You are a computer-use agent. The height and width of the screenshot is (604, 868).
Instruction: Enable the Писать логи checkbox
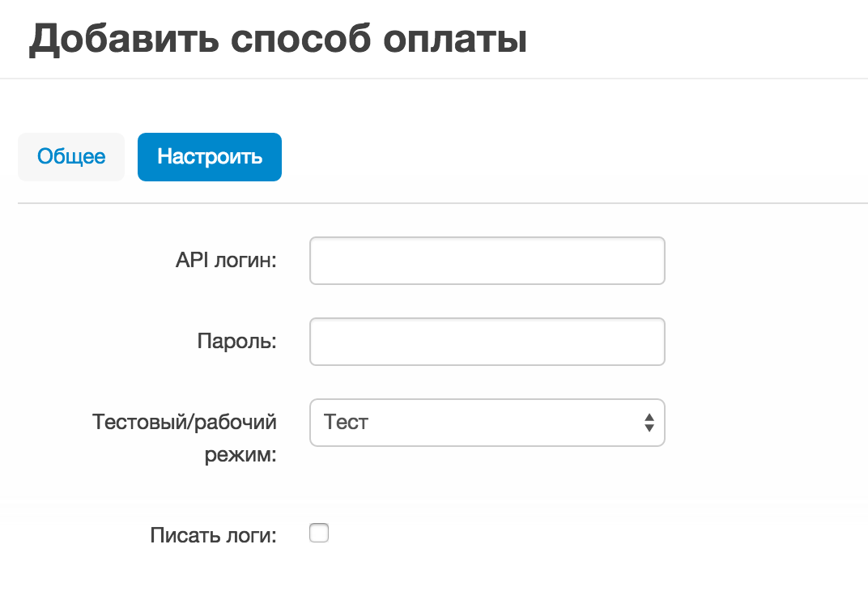tap(320, 534)
